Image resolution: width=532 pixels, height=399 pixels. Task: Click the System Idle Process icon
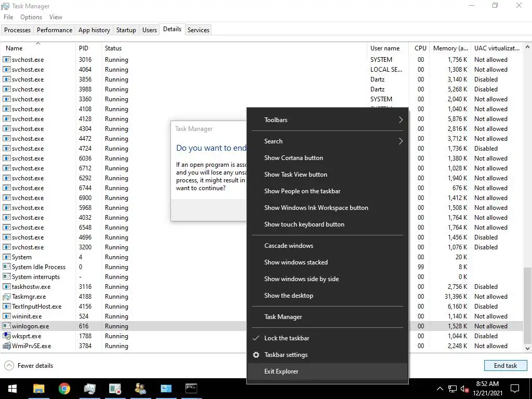(x=6, y=267)
